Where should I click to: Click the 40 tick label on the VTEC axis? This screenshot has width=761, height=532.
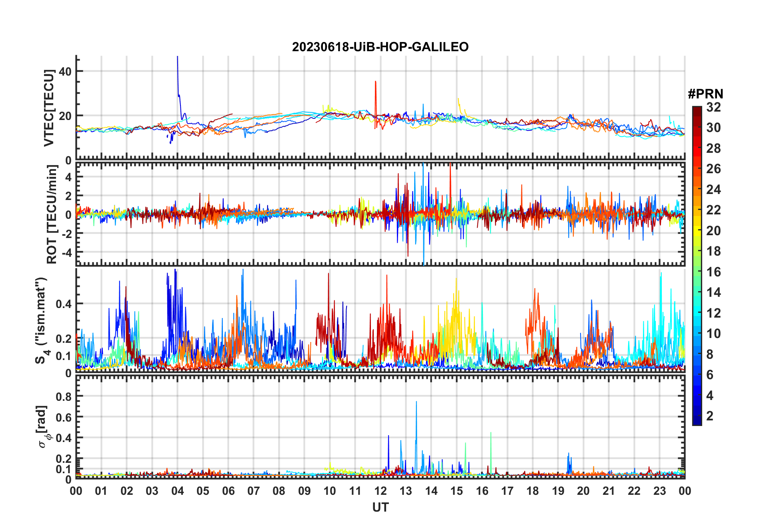65,72
